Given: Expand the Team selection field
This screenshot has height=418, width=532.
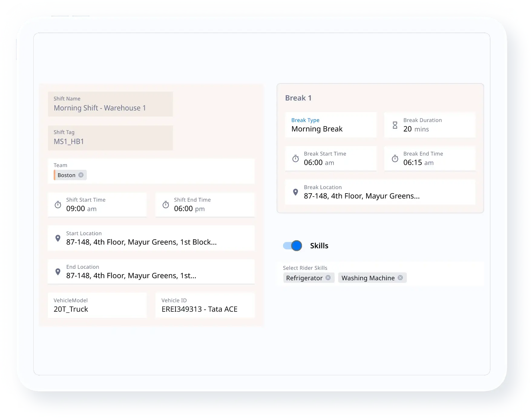Looking at the screenshot, I should (169, 172).
